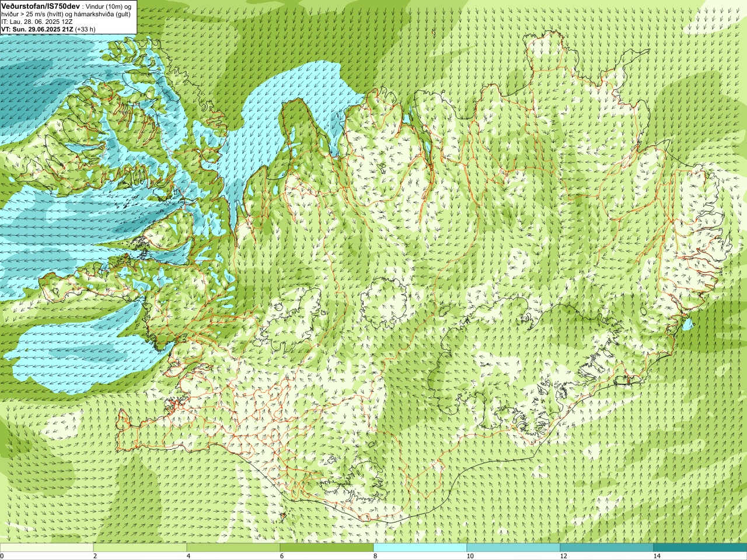Click the legend label '12'

pyautogui.click(x=563, y=556)
